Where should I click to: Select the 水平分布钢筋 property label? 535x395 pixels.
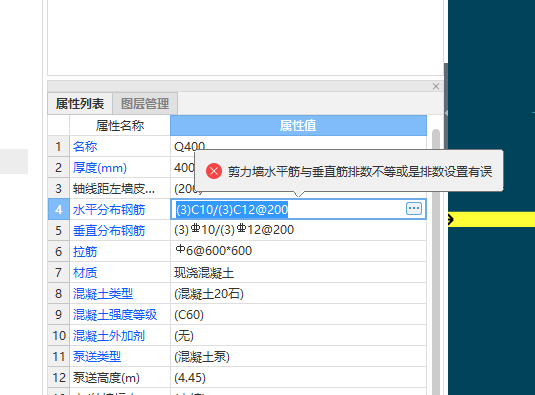click(109, 209)
